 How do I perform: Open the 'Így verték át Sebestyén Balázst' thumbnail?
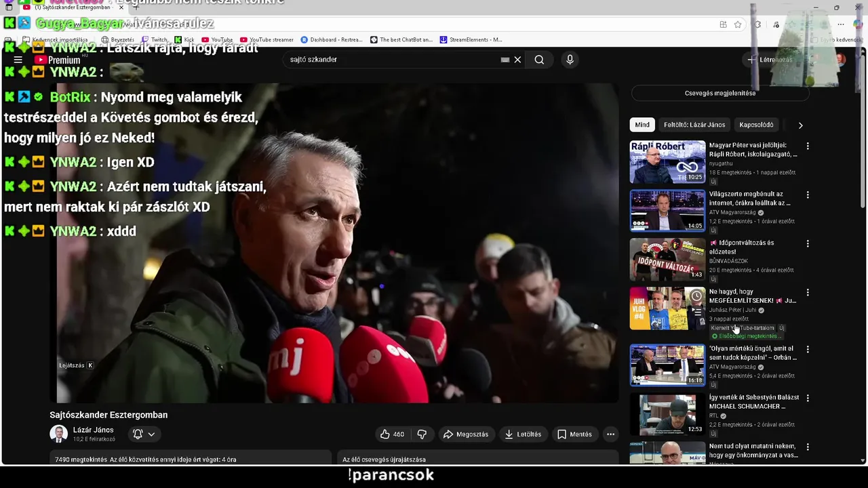point(667,414)
